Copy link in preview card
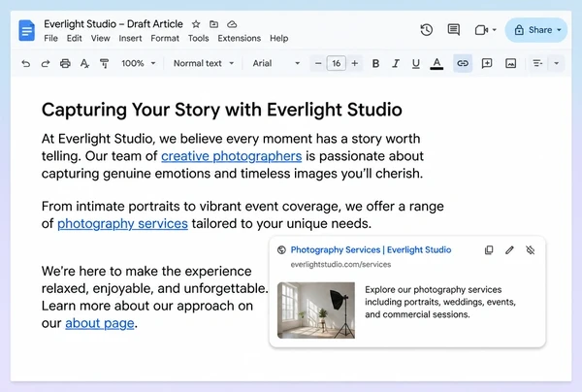582x392 pixels. pyautogui.click(x=489, y=250)
